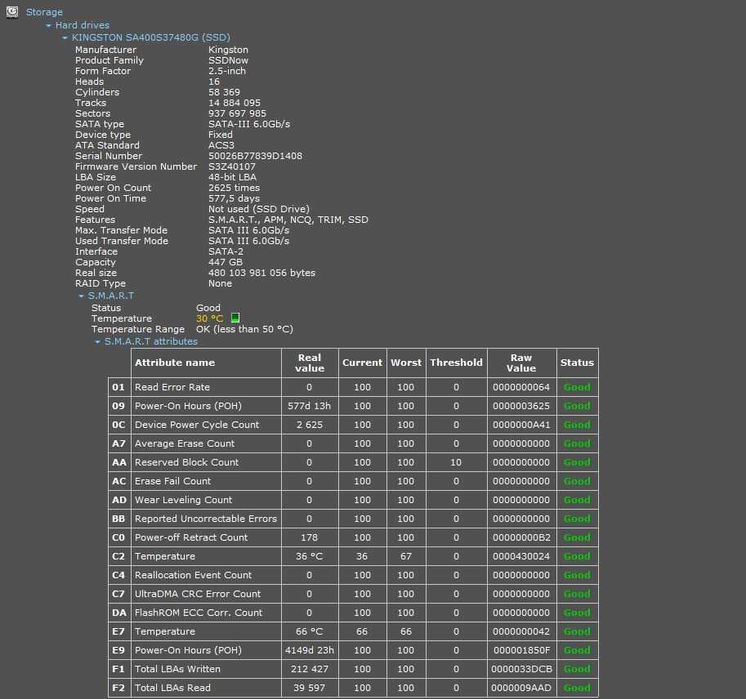Viewport: 746px width, 699px height.
Task: Select Erase Fail Count attribute
Action: pos(173,481)
